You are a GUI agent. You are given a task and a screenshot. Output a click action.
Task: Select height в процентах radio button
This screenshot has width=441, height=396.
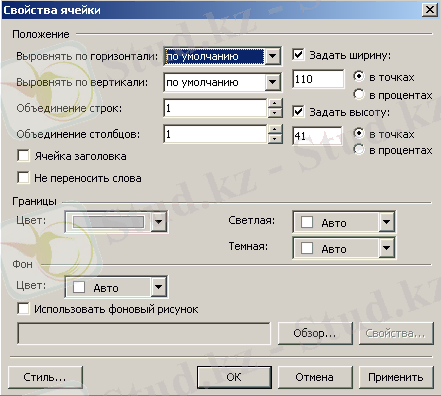pos(359,149)
